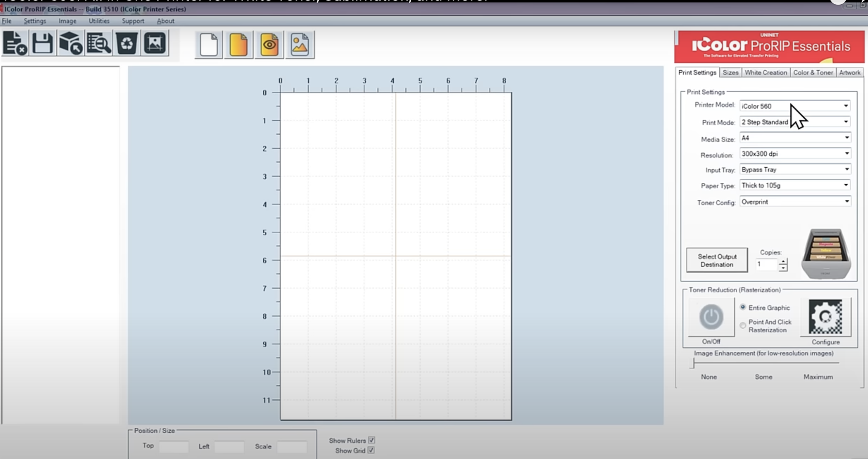Click the New Document icon
Viewport: 868px width, 459px height.
click(x=209, y=44)
